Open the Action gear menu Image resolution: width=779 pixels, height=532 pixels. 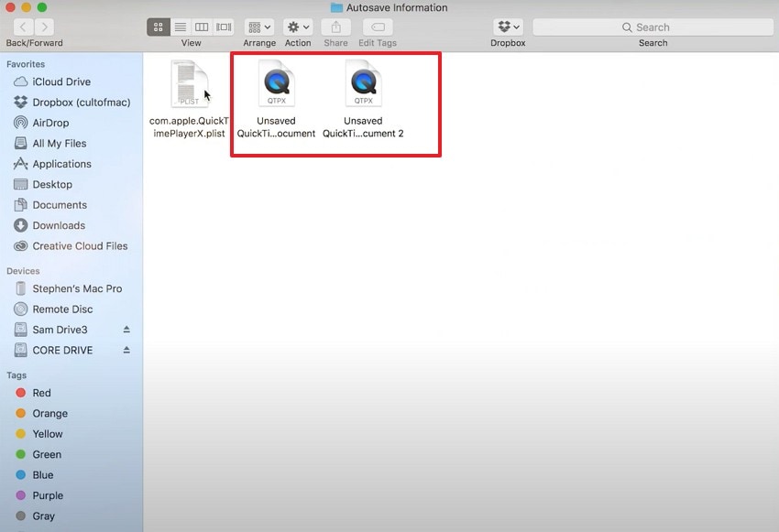coord(298,27)
